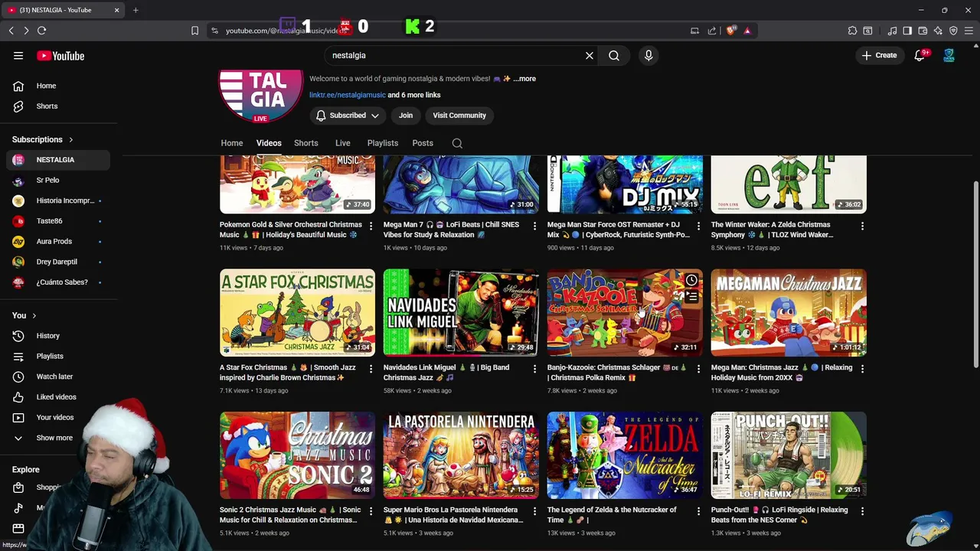Start voice search with microphone icon
Image resolution: width=980 pixels, height=551 pixels.
(x=648, y=56)
